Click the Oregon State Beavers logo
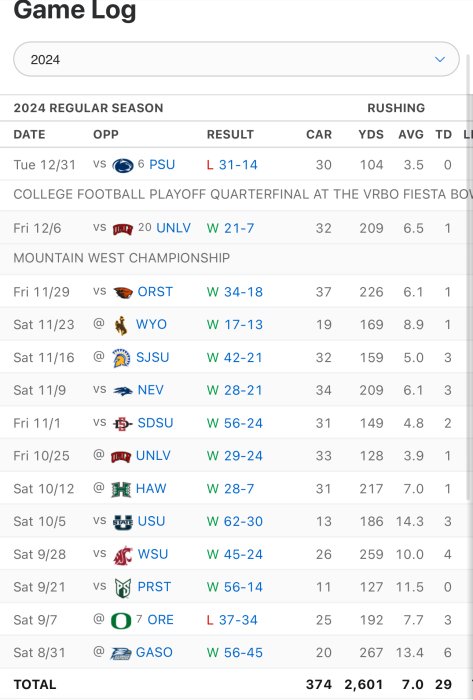This screenshot has width=473, height=700. (x=123, y=292)
